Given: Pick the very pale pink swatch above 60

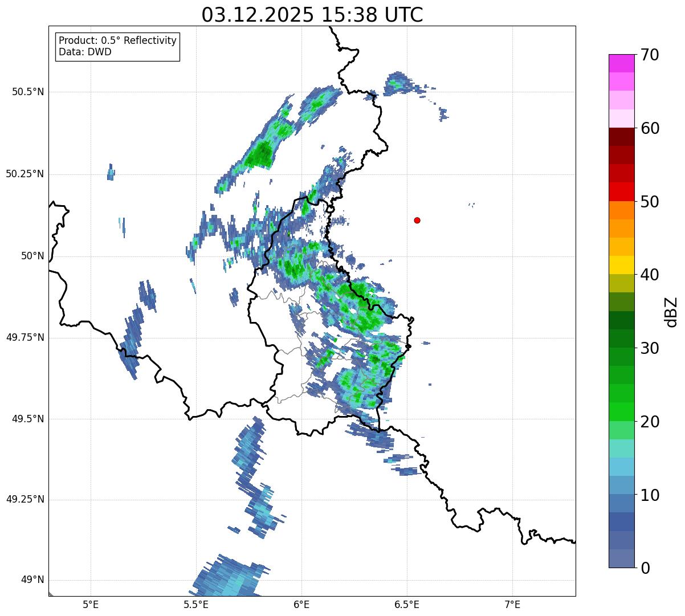Looking at the screenshot, I should click(x=621, y=119).
